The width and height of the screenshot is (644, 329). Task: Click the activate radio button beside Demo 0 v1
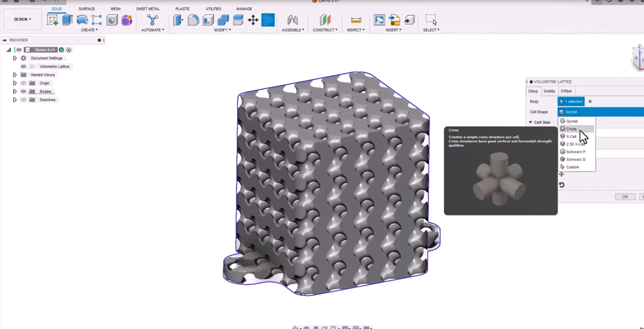[x=69, y=50]
